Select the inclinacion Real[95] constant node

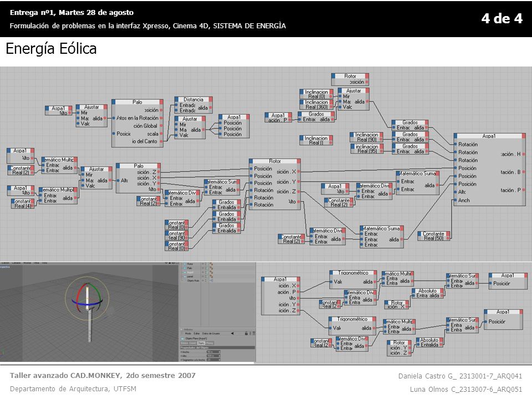pos(366,149)
